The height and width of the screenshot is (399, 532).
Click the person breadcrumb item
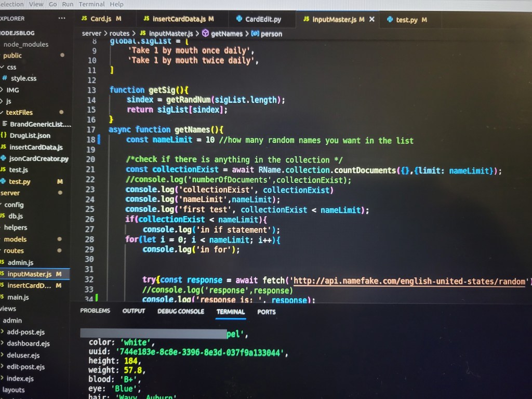coord(271,34)
